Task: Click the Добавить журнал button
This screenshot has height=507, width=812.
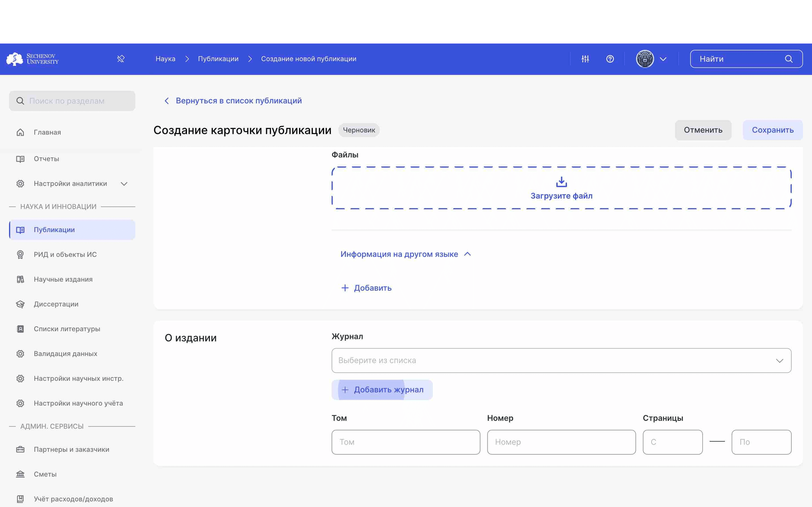Action: [x=382, y=390]
